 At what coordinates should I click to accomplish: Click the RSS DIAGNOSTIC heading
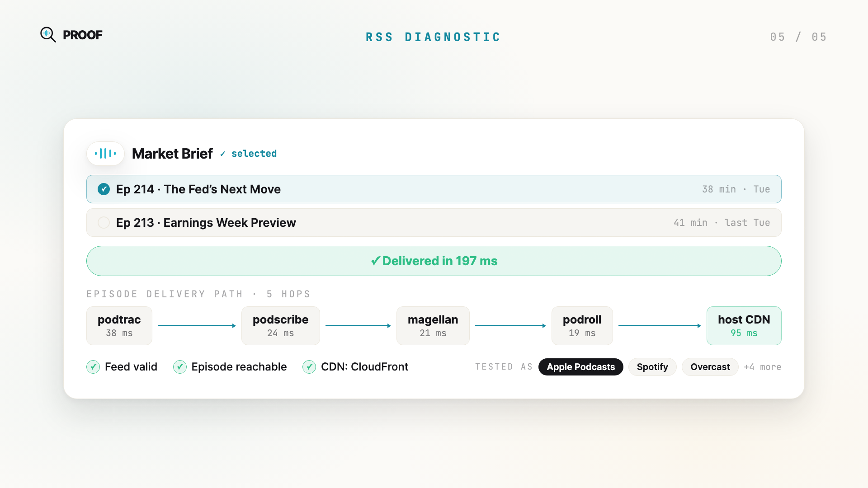tap(433, 37)
